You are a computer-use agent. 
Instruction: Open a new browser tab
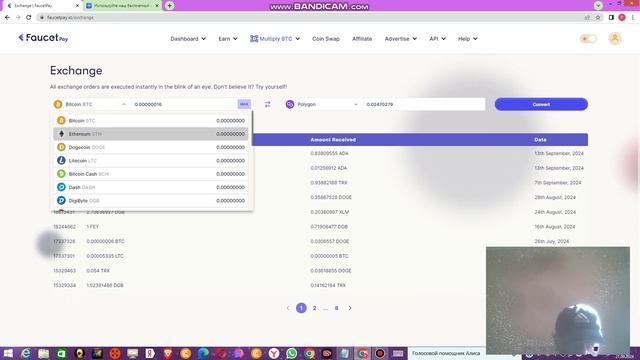tap(169, 6)
